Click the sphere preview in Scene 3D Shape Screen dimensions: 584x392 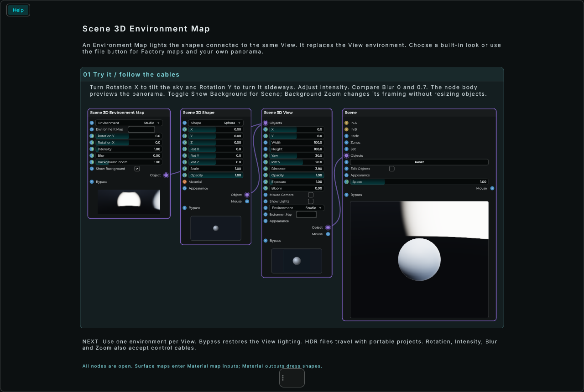(216, 228)
